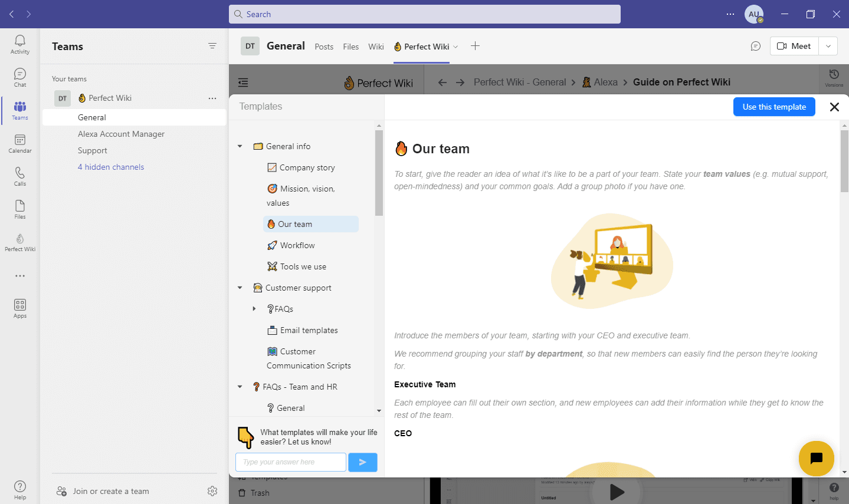Click the team photo illustration

point(612,261)
